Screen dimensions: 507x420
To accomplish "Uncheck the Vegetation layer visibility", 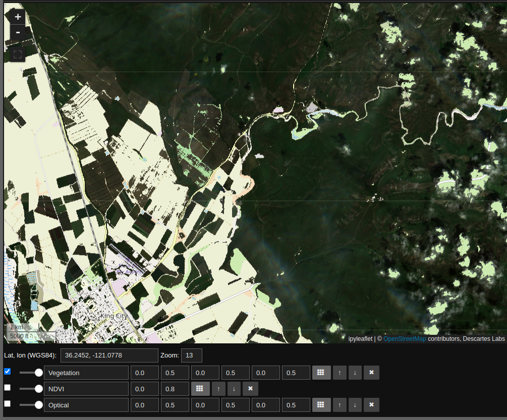I will coord(7,372).
